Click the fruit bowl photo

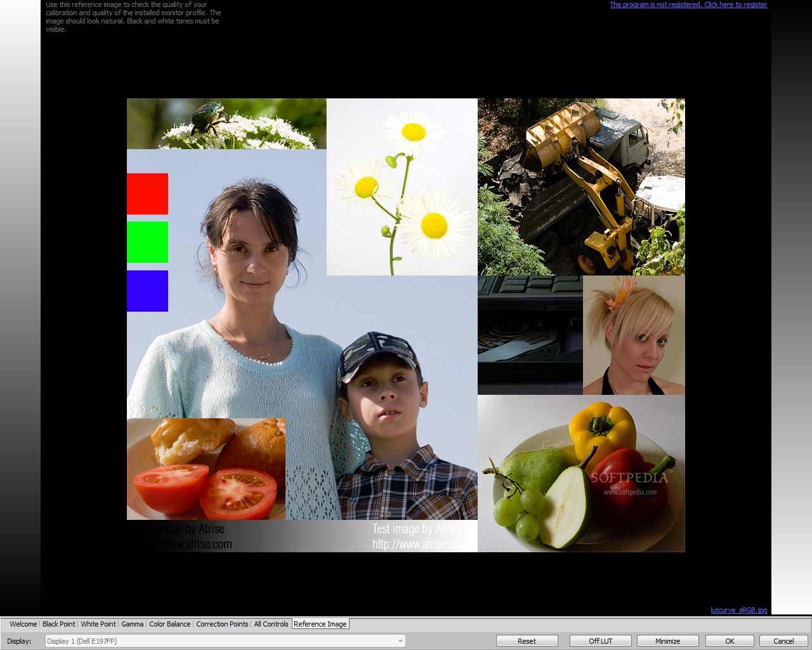581,474
